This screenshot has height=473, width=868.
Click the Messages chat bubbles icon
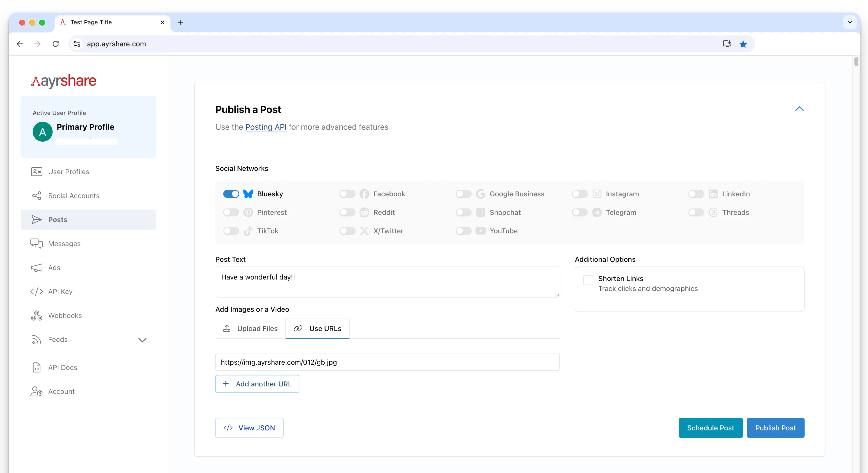36,243
